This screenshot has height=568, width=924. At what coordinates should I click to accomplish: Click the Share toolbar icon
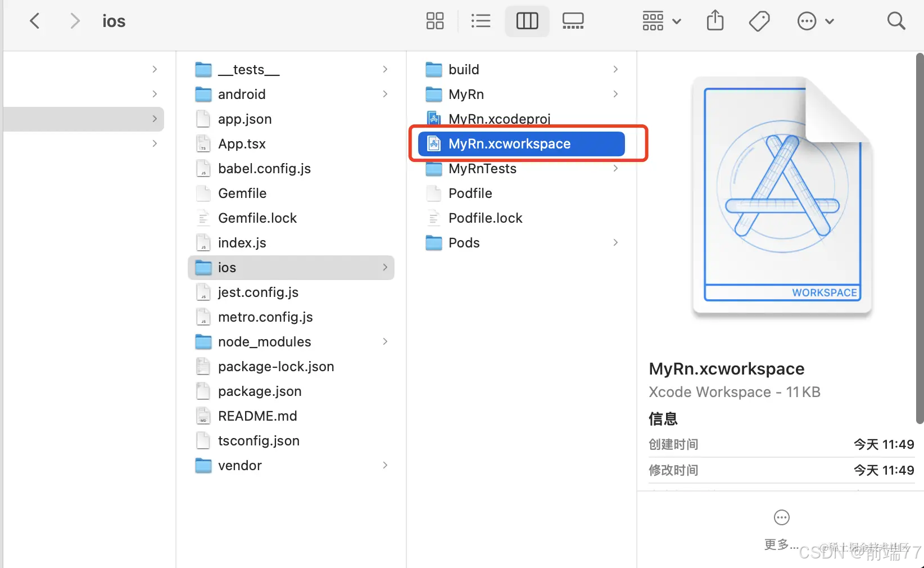(x=715, y=21)
